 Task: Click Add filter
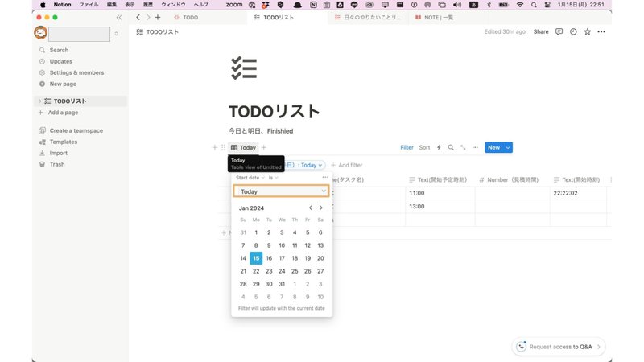347,165
